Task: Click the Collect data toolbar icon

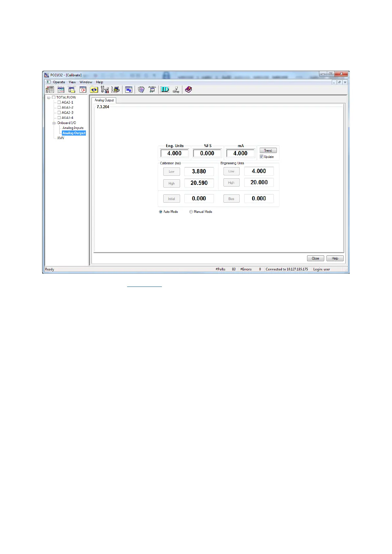Action: click(x=72, y=89)
